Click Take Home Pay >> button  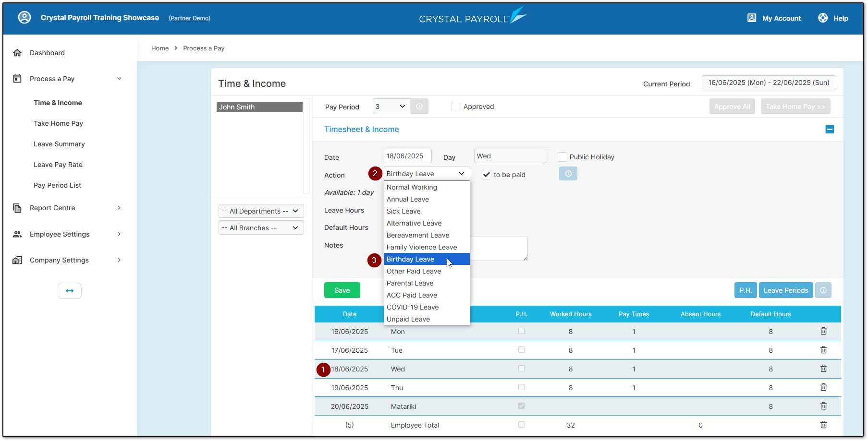[795, 107]
